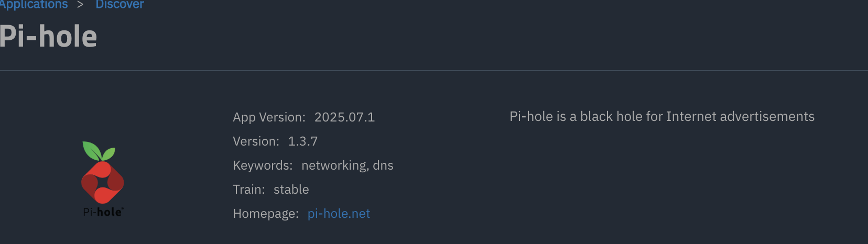Click the Pi-hole page title heading

(48, 37)
